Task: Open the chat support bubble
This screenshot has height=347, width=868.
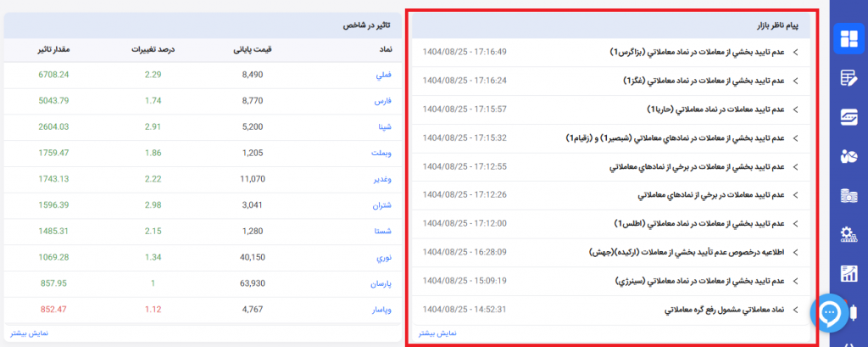Action: pos(829,313)
